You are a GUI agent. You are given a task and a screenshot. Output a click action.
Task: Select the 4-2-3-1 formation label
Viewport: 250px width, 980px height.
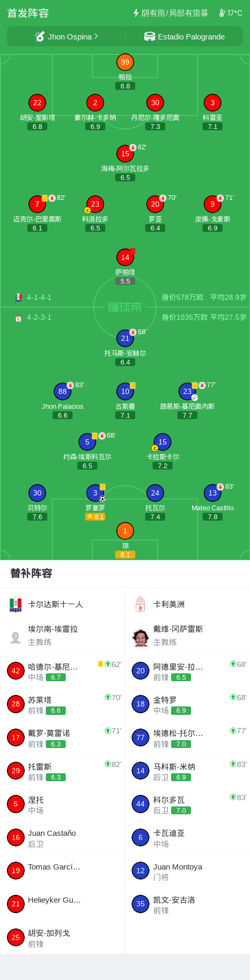tap(39, 317)
